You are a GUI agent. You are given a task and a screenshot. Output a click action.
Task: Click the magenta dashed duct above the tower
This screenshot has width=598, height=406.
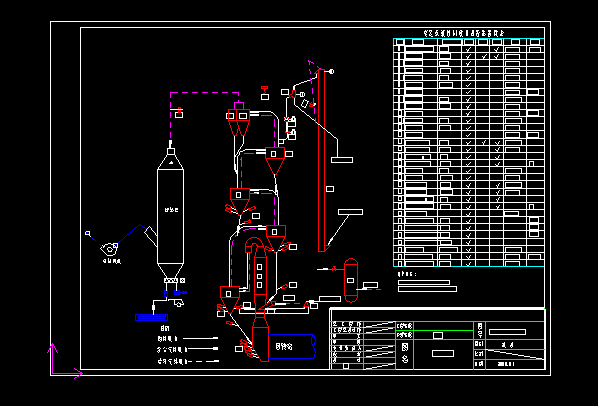click(x=204, y=93)
